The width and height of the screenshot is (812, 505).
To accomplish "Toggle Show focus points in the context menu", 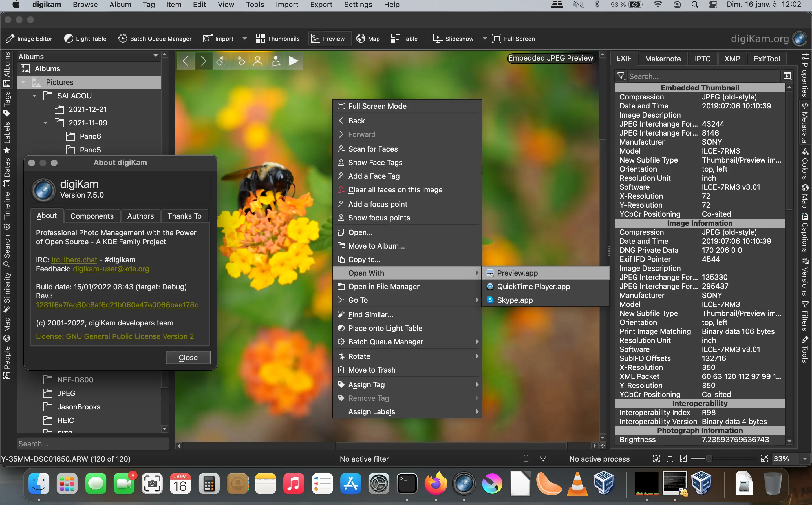I will pos(379,218).
